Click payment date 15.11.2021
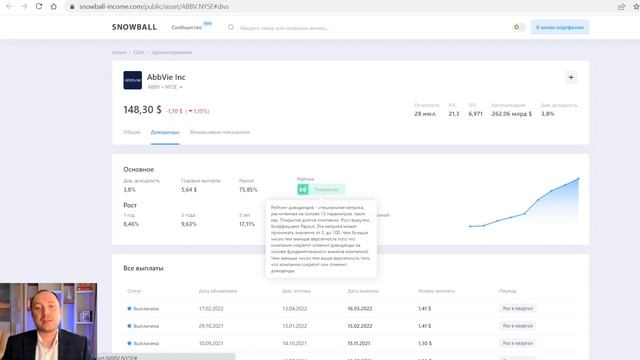 click(x=359, y=344)
